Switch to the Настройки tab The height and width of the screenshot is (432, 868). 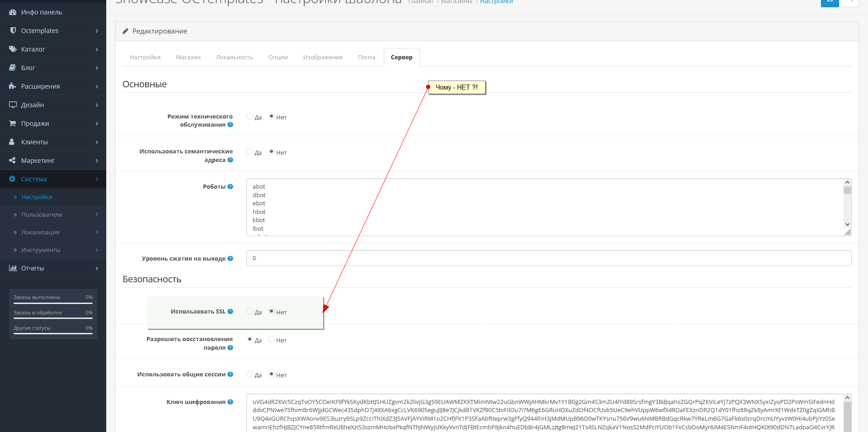[145, 57]
